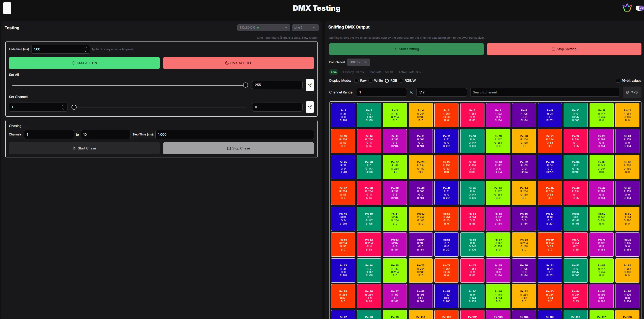Turn DMX ALL ON
The width and height of the screenshot is (644, 319).
pyautogui.click(x=84, y=63)
